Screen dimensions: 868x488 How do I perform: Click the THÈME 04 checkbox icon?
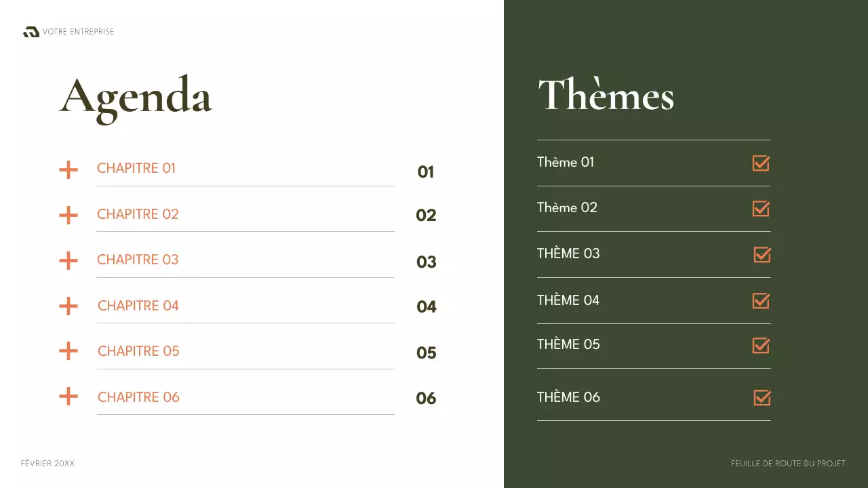pos(761,300)
